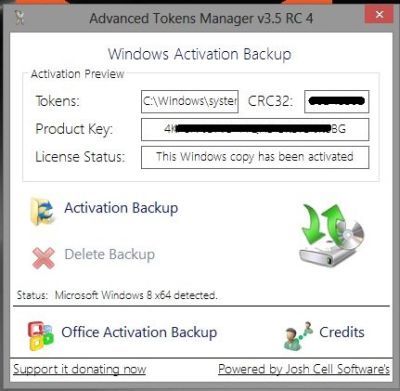Click the green arrows disk drive icon
This screenshot has width=400, height=391.
pos(331,235)
